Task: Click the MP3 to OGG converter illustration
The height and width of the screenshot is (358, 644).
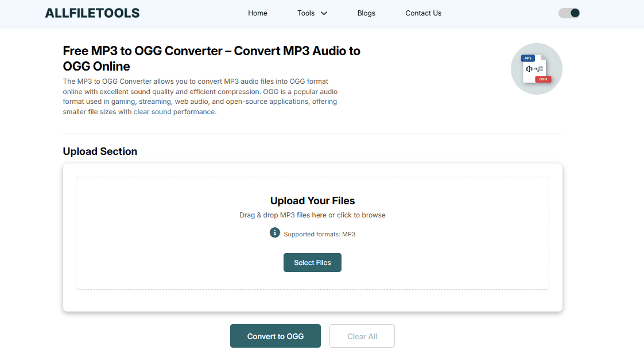Action: pos(536,69)
